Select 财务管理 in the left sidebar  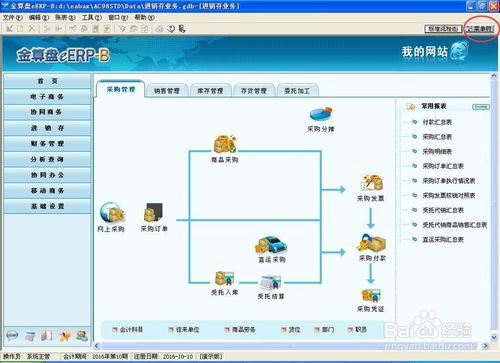[47, 144]
